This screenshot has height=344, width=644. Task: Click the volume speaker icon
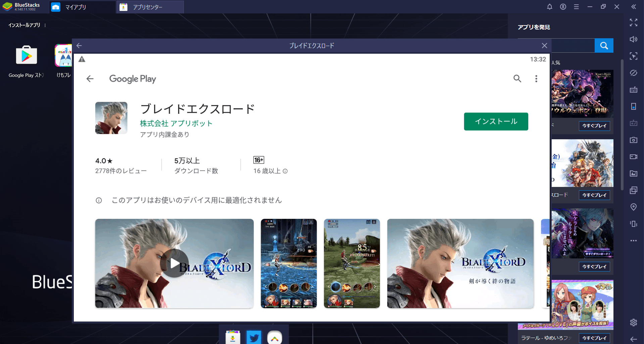pyautogui.click(x=634, y=39)
